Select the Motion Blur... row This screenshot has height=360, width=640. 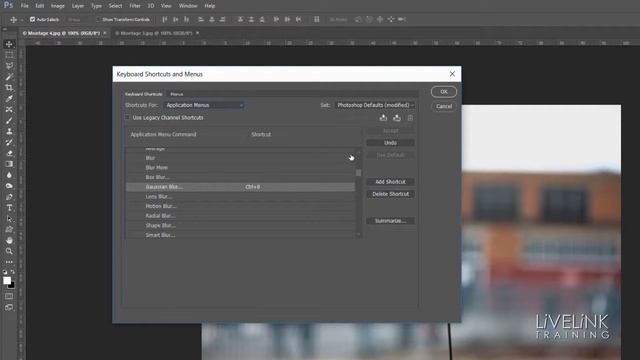pyautogui.click(x=240, y=206)
